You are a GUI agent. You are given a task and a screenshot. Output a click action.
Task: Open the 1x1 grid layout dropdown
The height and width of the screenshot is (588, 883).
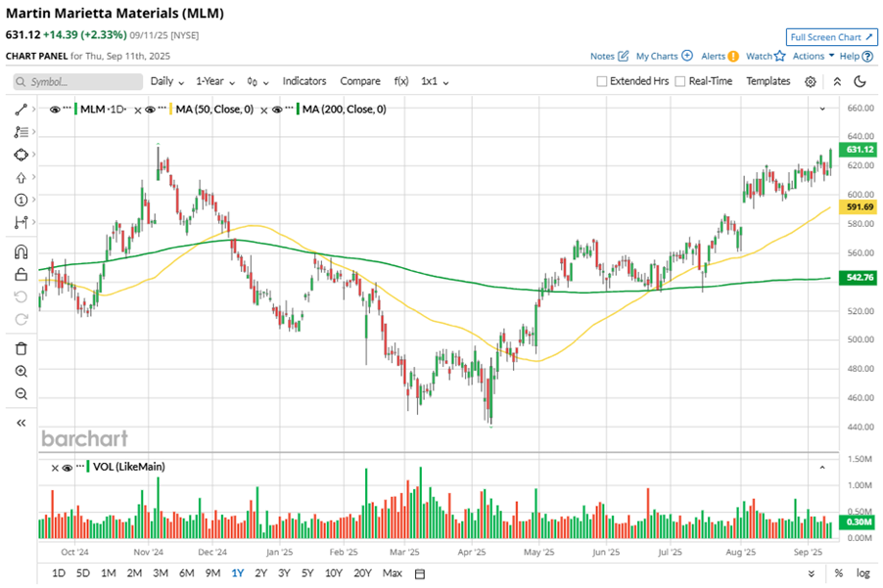435,81
